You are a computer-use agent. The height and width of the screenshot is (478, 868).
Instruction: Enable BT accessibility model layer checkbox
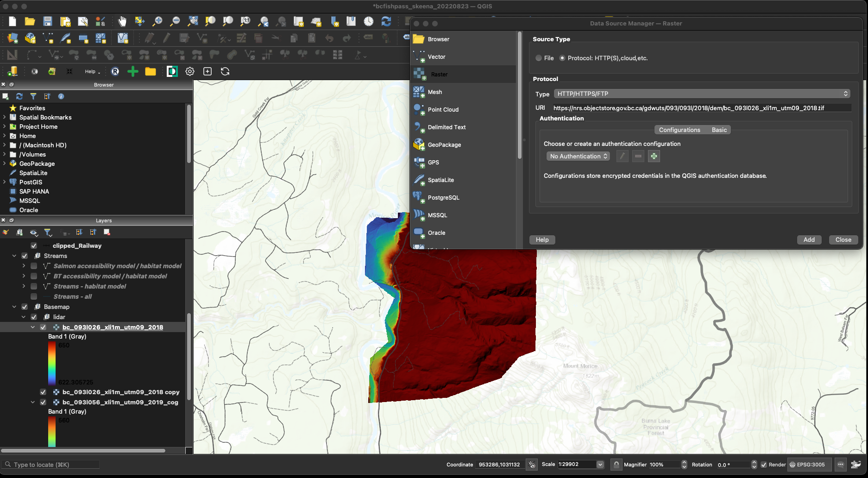[34, 276]
